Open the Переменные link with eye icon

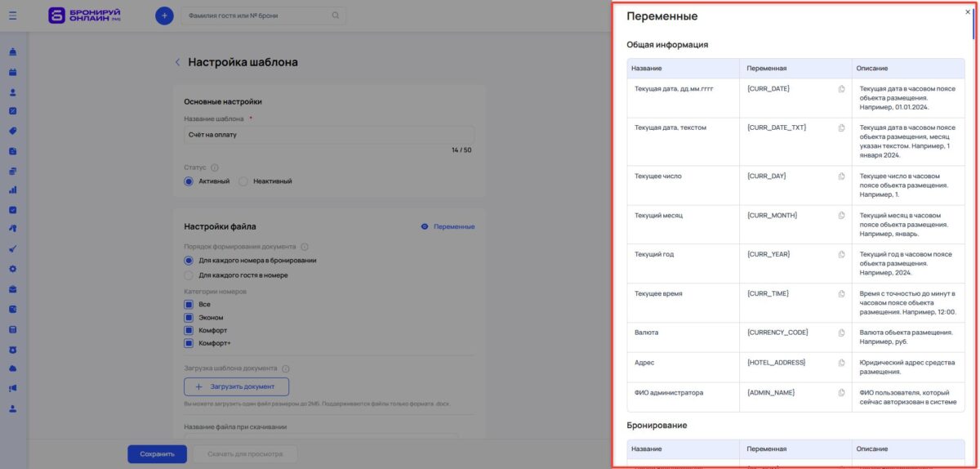coord(448,226)
